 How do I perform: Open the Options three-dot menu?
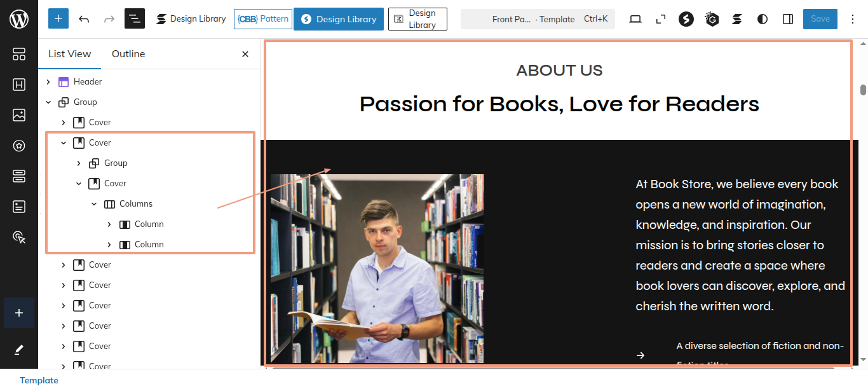tap(853, 19)
